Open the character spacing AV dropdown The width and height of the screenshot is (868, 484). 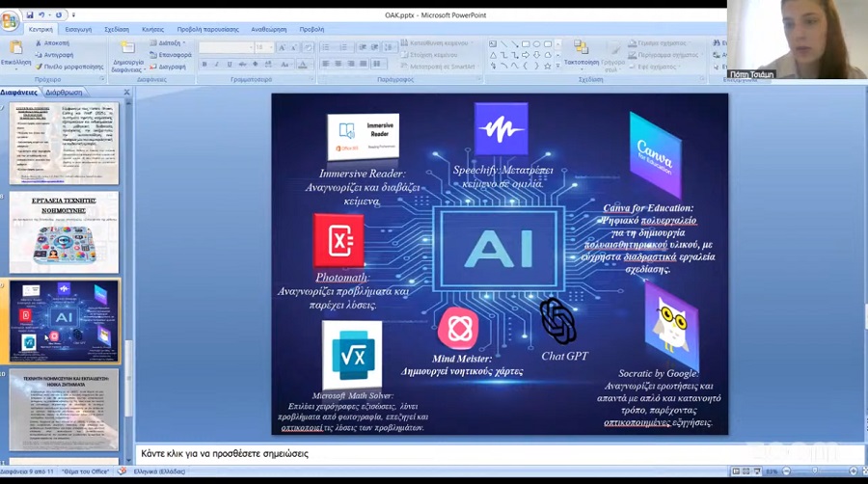coord(268,65)
